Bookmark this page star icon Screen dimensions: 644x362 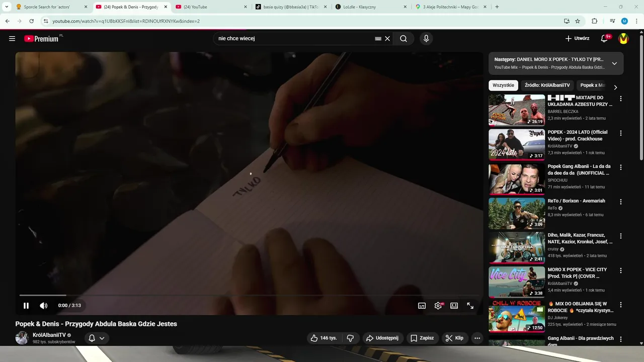[578, 21]
